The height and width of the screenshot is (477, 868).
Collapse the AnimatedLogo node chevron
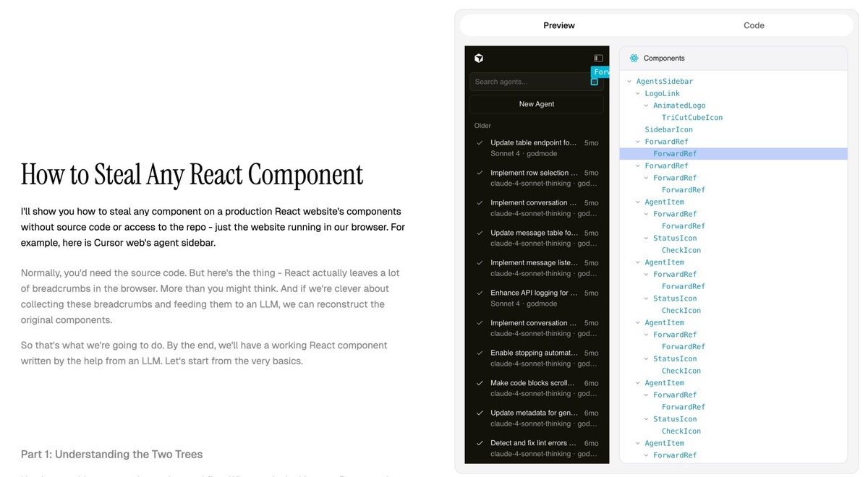[647, 106]
